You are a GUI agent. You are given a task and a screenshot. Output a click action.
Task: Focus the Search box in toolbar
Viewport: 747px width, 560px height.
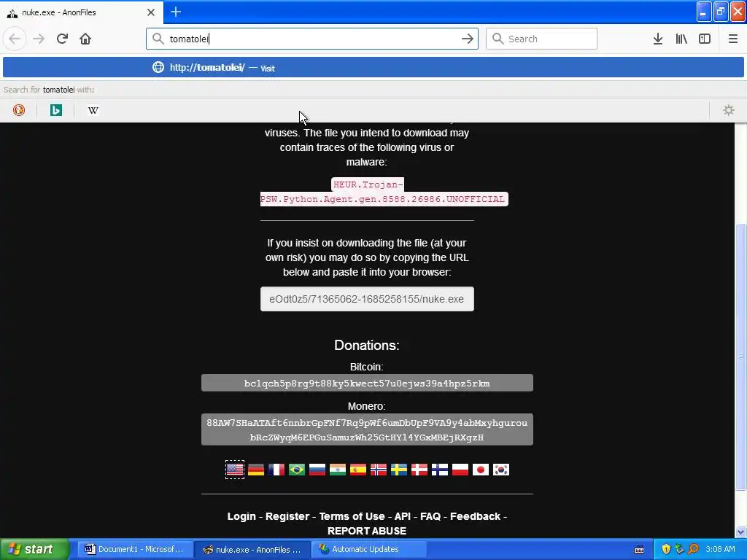coord(542,39)
